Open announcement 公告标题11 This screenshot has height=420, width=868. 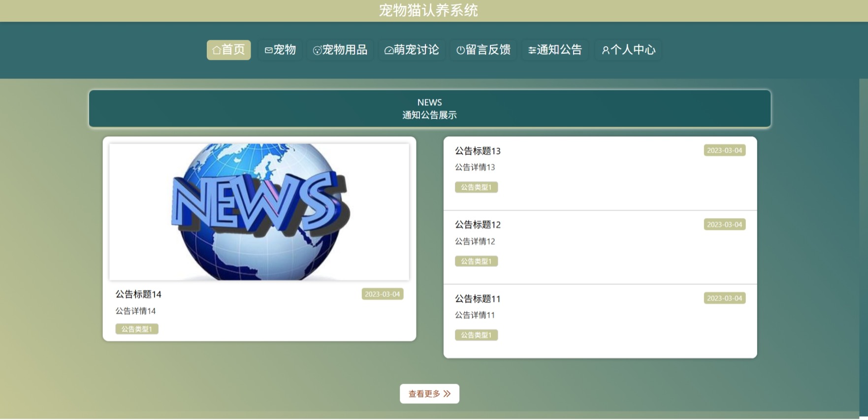point(478,299)
